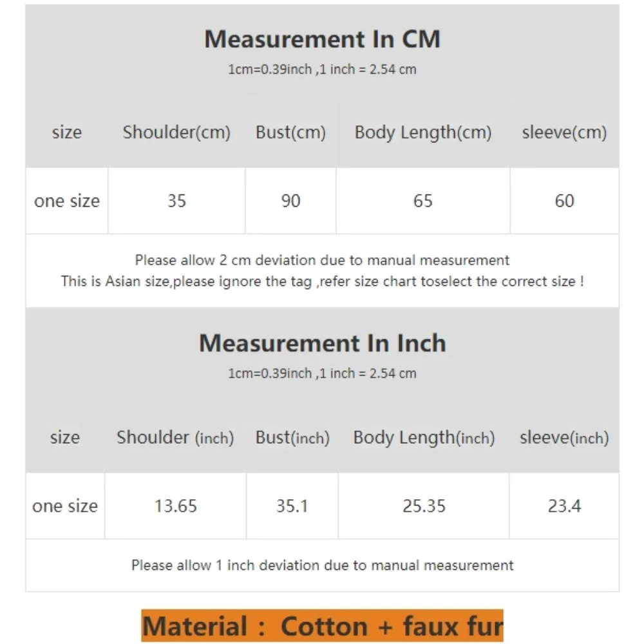
Task: Select the Asian size warning text
Action: point(322,281)
